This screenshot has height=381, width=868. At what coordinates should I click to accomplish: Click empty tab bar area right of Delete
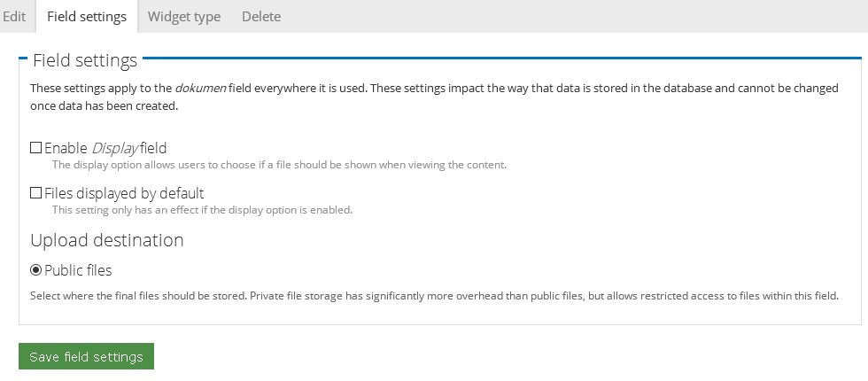click(576, 16)
